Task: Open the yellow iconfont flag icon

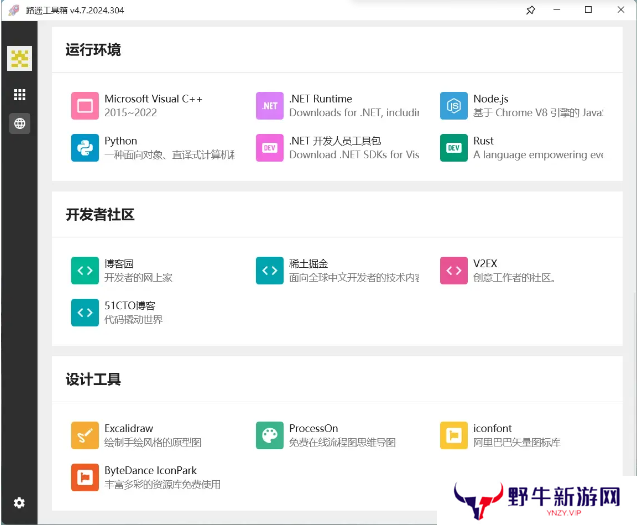Action: 454,435
